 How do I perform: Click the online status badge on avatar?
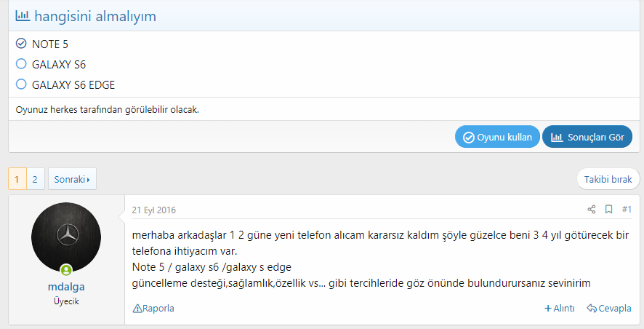66,270
